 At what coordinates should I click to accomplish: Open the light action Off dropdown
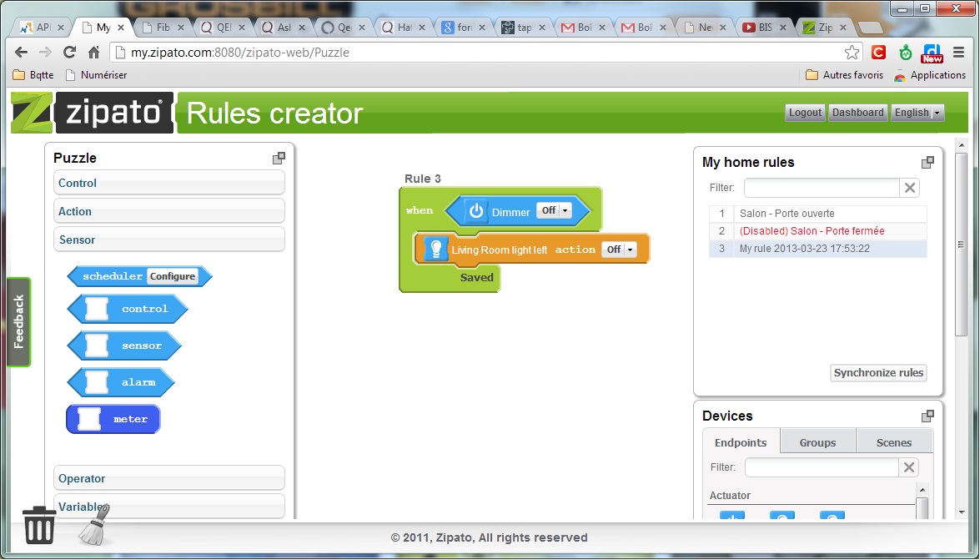pos(620,250)
